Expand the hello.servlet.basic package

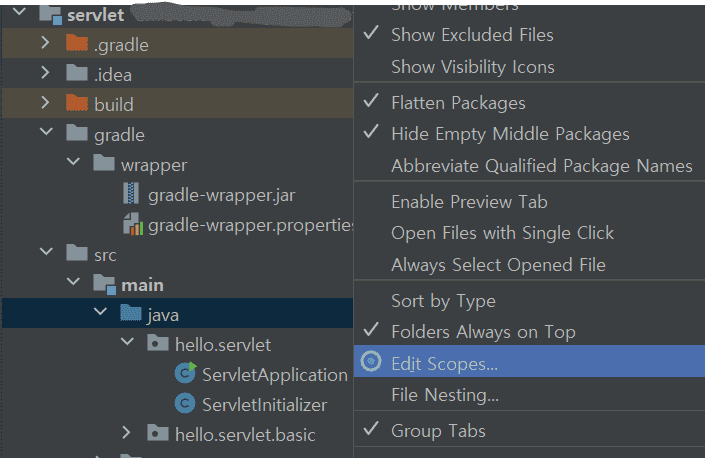coord(126,434)
